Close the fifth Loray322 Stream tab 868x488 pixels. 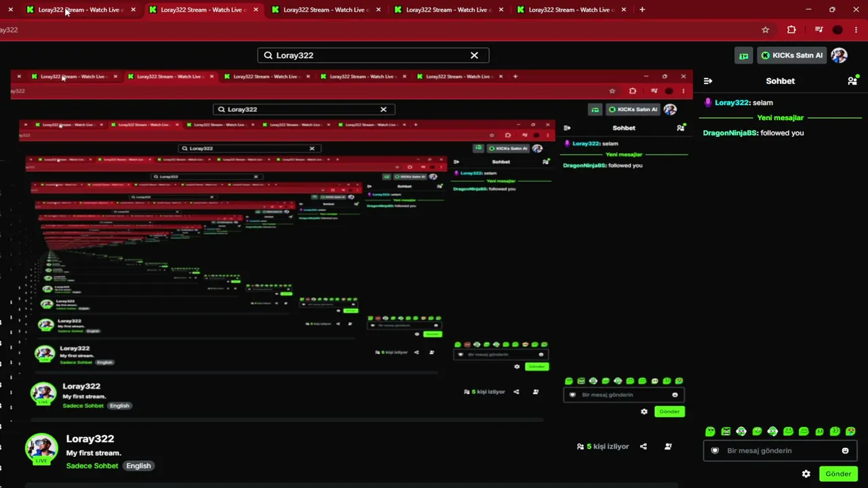pos(624,9)
